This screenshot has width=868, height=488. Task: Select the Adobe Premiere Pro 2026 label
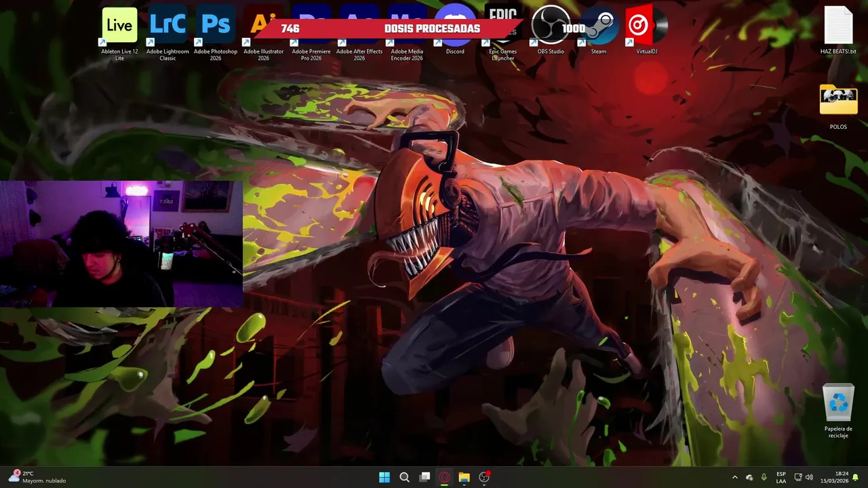pyautogui.click(x=311, y=55)
